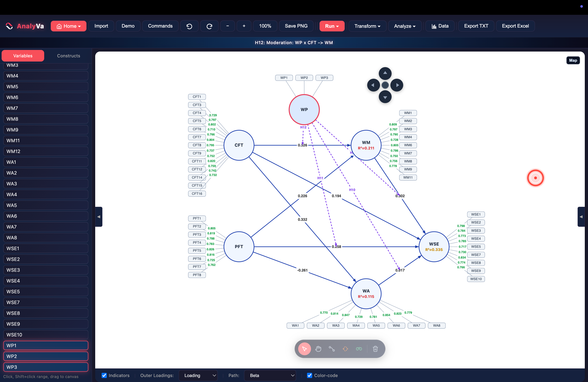Click the red circular record target icon
588x382 pixels.
535,178
